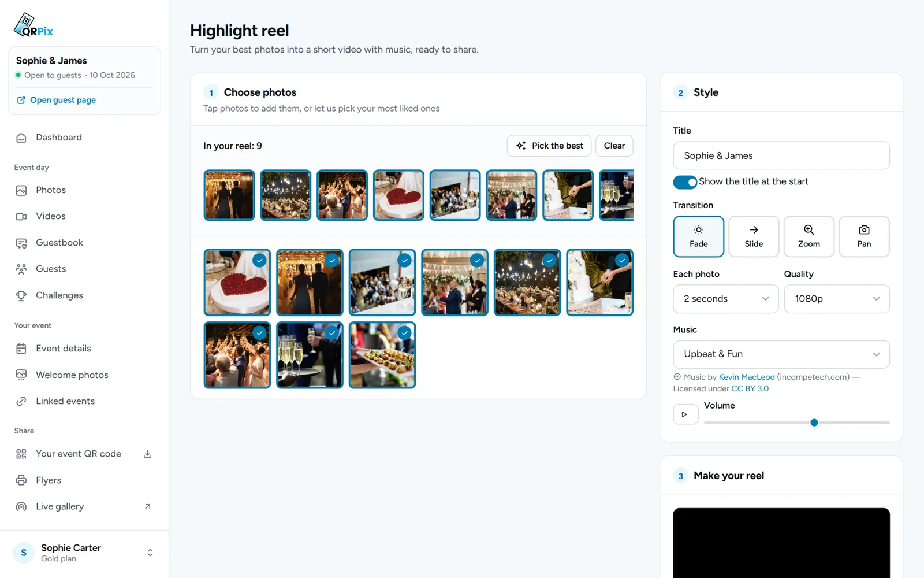Clear the reel selection
The width and height of the screenshot is (924, 578).
tap(614, 146)
